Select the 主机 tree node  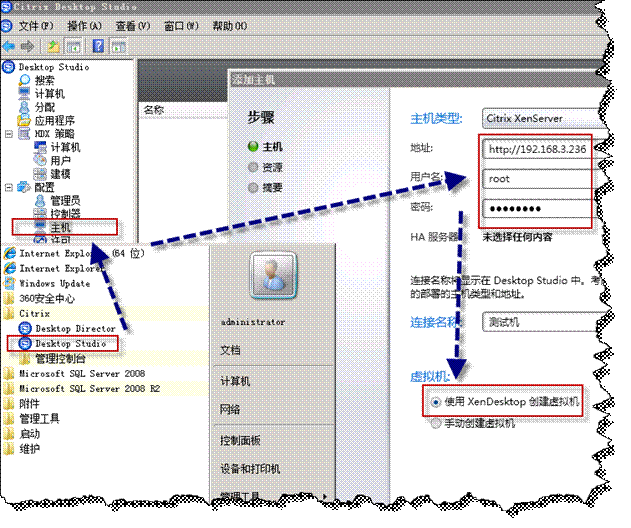click(x=60, y=227)
